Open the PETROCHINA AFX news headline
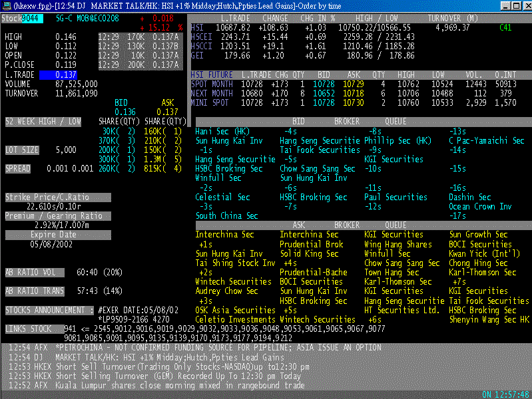This screenshot has height=399, width=532. [x=195, y=348]
